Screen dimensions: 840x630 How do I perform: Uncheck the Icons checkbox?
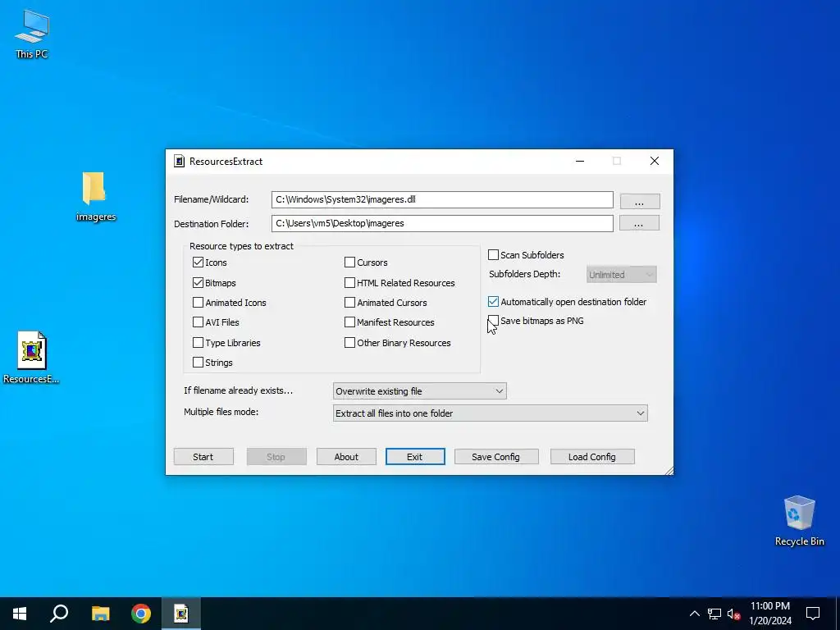tap(198, 262)
